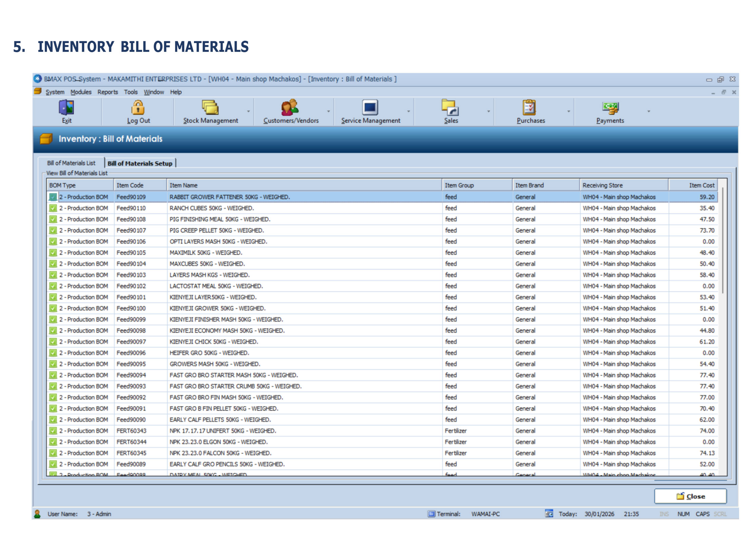The image size is (753, 560).
Task: Expand the Sales dropdown arrow
Action: [488, 111]
